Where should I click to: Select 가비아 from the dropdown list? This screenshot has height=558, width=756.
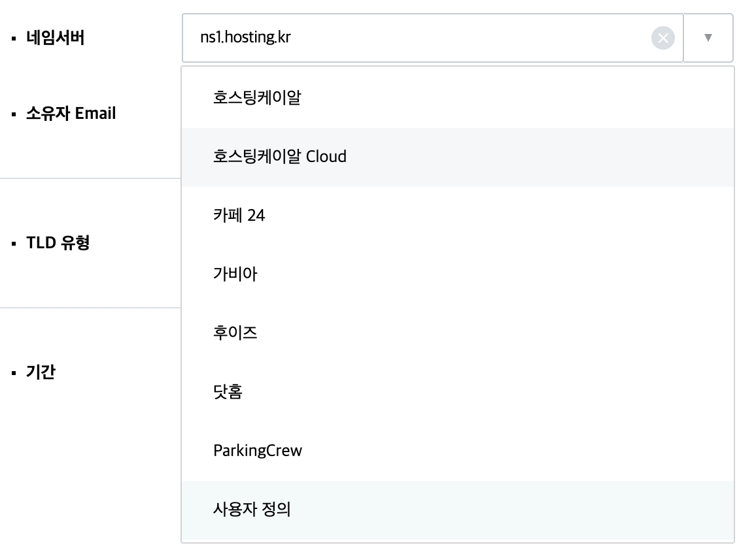point(458,274)
